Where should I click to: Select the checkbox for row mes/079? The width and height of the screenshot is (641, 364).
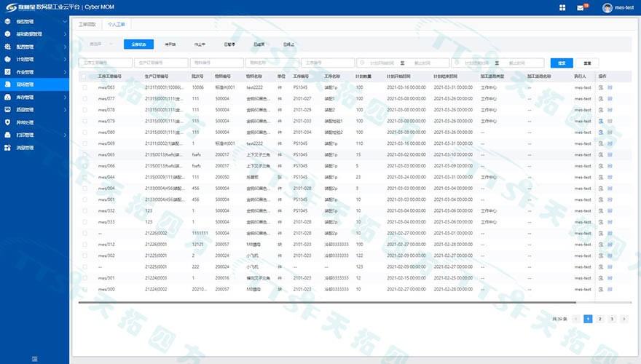(x=84, y=121)
